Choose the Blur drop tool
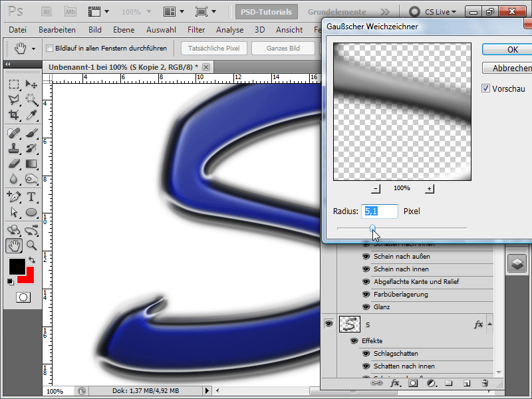 pos(13,179)
